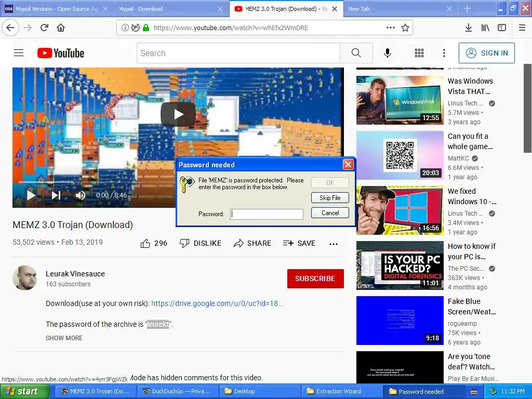Image resolution: width=532 pixels, height=399 pixels.
Task: Like the video with thumbs-up 296
Action: pyautogui.click(x=154, y=243)
